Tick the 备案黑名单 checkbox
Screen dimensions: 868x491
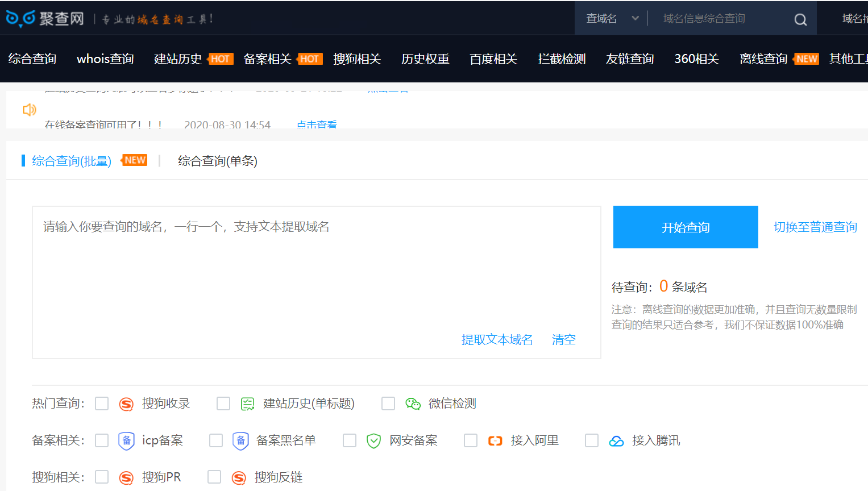pos(216,441)
